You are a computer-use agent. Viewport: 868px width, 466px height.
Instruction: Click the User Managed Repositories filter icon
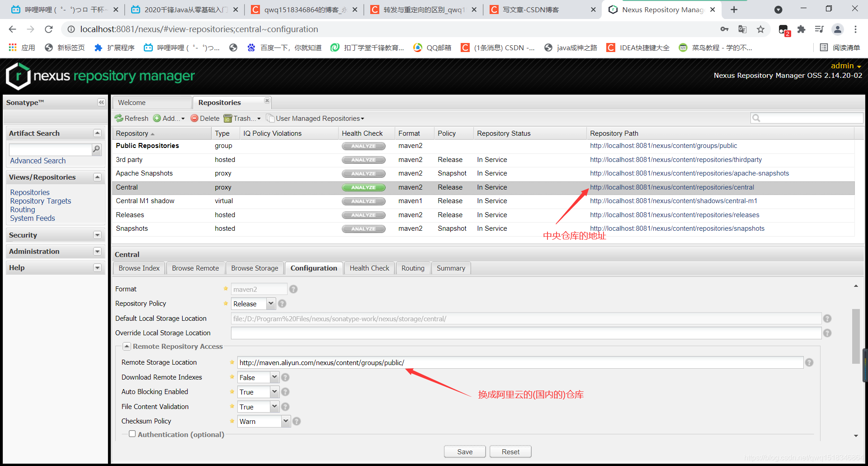[270, 118]
